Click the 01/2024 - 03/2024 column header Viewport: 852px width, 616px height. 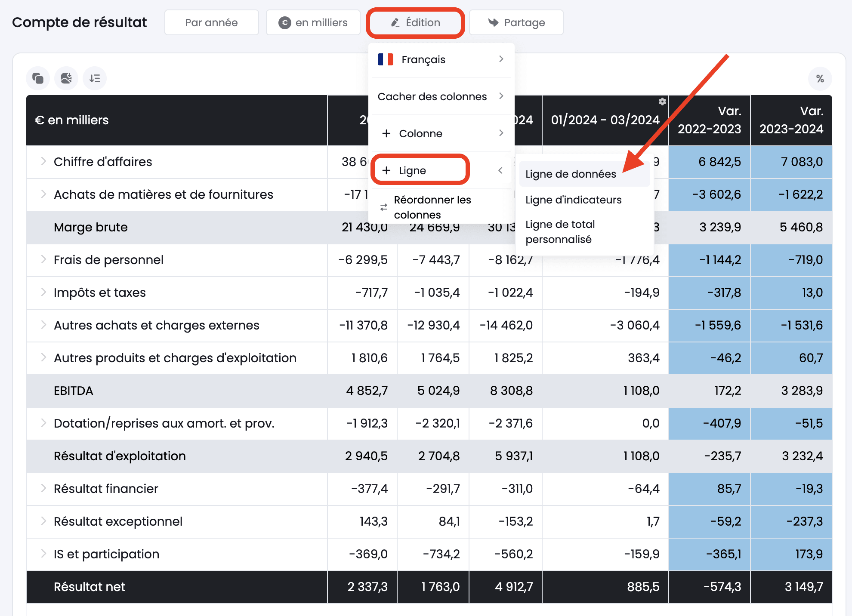click(605, 120)
